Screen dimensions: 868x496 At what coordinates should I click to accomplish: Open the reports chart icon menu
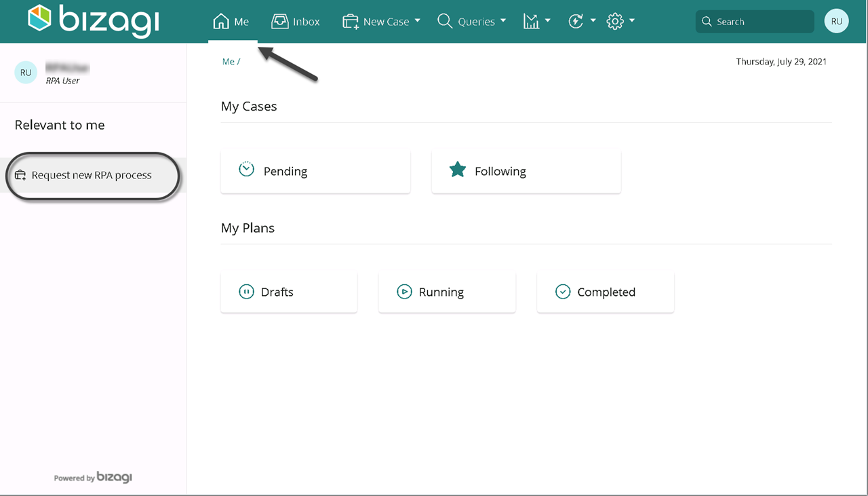point(531,22)
